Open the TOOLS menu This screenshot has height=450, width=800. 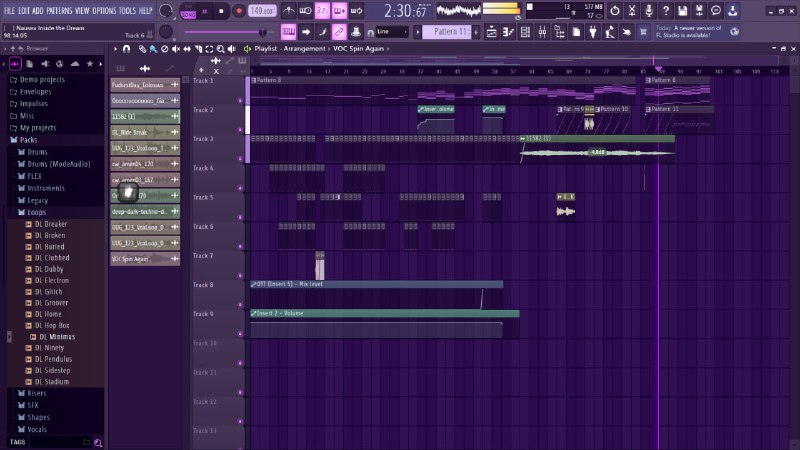tap(127, 10)
